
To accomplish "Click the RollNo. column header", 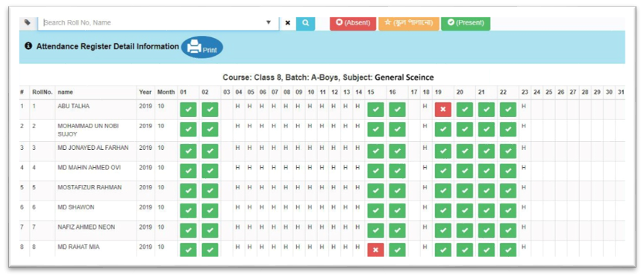I will click(x=43, y=92).
